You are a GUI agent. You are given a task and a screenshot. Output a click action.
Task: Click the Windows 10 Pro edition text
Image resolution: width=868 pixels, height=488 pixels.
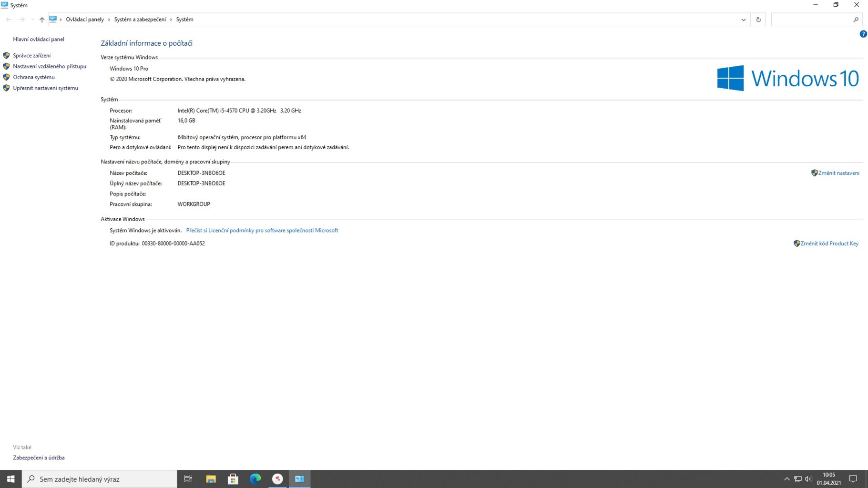[x=129, y=69]
